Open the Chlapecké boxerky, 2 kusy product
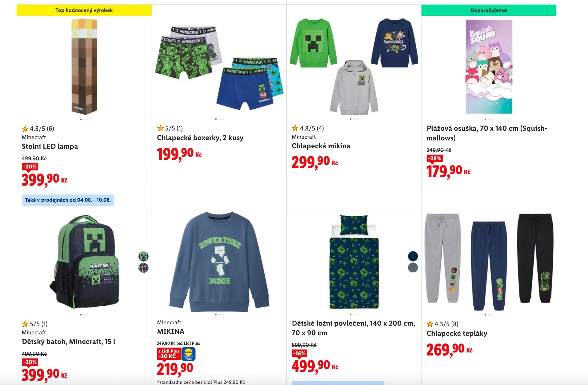The image size is (588, 385). (x=200, y=138)
